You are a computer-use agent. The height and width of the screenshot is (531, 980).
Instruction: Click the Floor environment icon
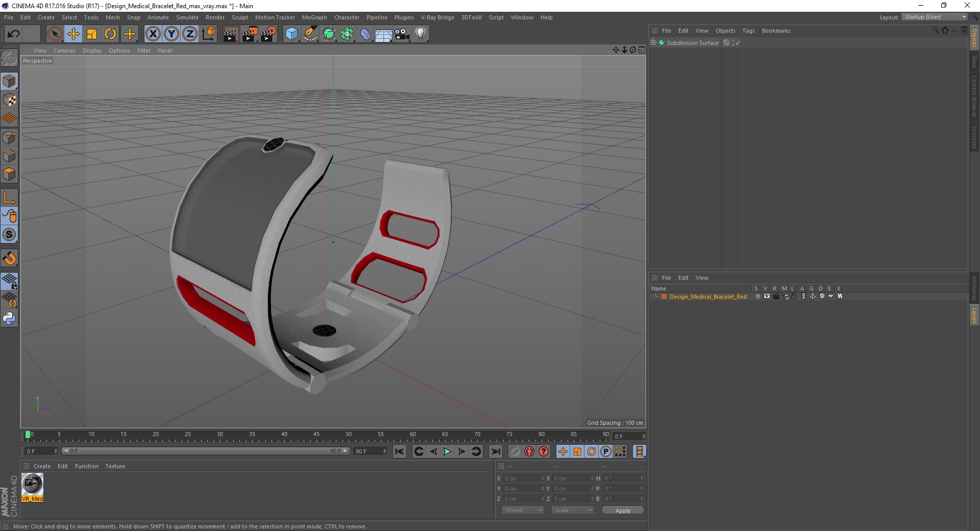point(384,34)
